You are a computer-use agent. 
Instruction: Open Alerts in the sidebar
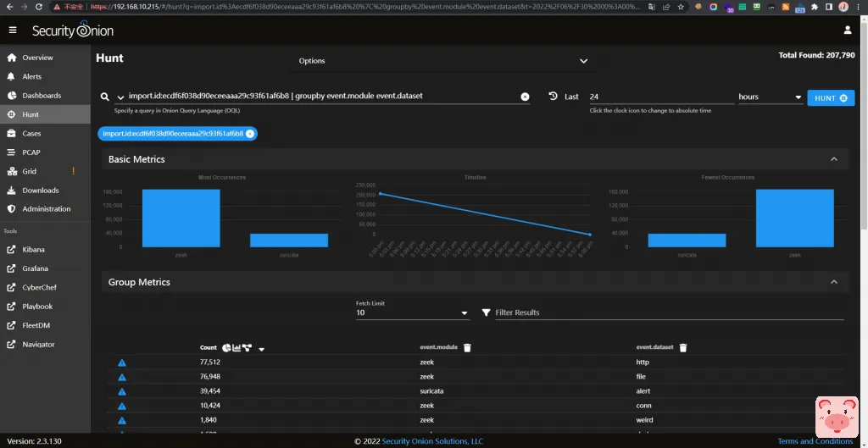tap(31, 77)
